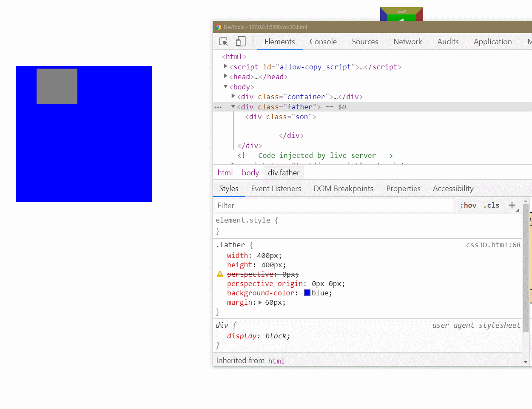
Task: Select the html root node
Action: coord(234,57)
